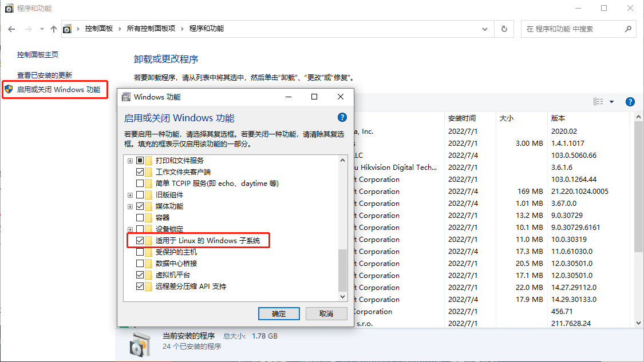Enable the 容器 checkbox
Screen dimensions: 644x362
pos(140,217)
